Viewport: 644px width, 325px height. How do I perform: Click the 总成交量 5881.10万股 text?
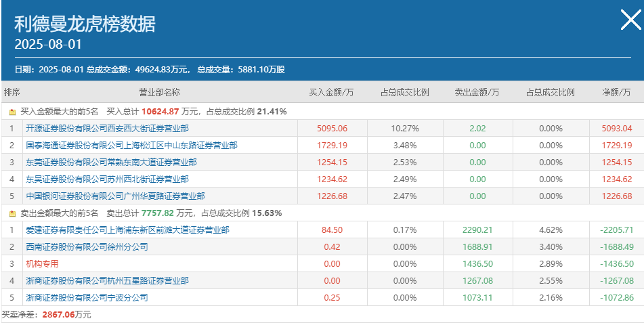point(241,70)
